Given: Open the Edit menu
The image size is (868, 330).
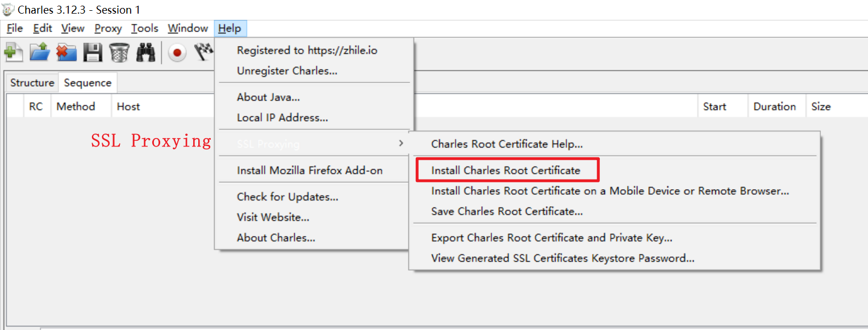Looking at the screenshot, I should tap(43, 28).
